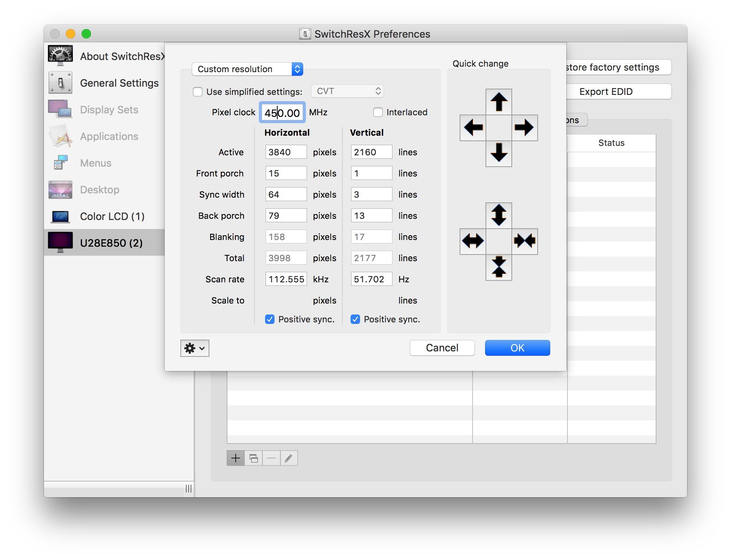Toggle the Interlaced checkbox

pyautogui.click(x=378, y=113)
